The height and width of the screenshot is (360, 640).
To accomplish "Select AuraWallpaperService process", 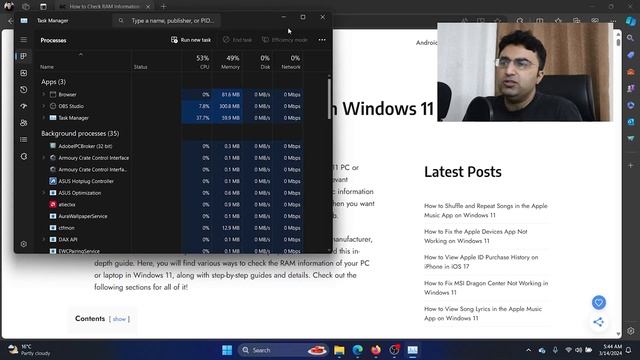I will 83,216.
